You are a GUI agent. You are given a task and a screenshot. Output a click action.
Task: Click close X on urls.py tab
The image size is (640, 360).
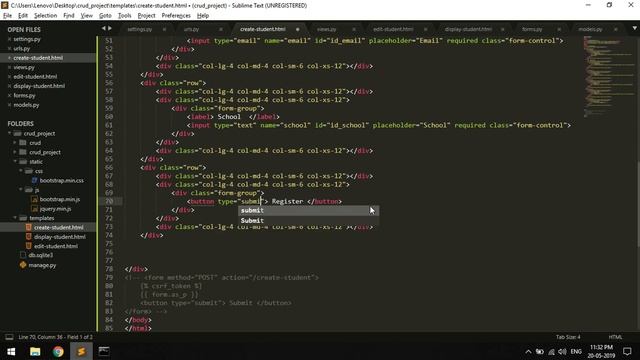221,29
